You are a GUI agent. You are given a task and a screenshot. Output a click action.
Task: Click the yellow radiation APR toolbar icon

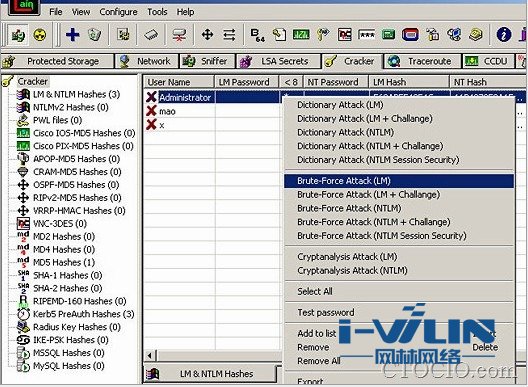pyautogui.click(x=40, y=35)
